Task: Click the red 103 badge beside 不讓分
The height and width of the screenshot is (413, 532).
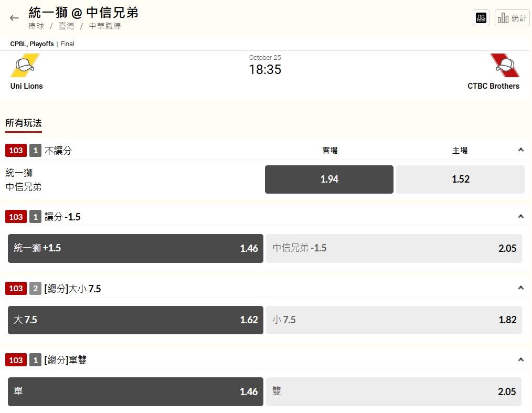Action: [16, 150]
